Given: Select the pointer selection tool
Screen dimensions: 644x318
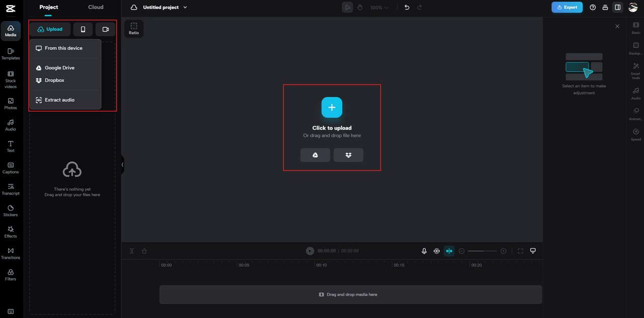Looking at the screenshot, I should click(x=348, y=8).
